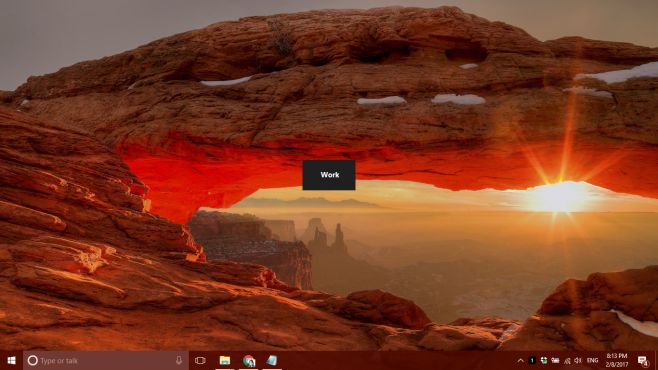Switch to Google Chrome in the taskbar
The width and height of the screenshot is (658, 370).
coord(249,360)
